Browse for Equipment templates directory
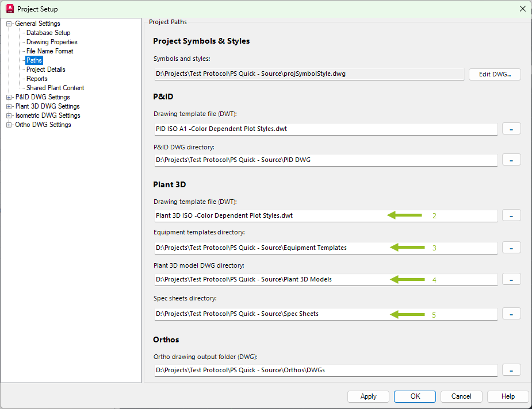Screen dimensions: 532x409 click(x=511, y=248)
